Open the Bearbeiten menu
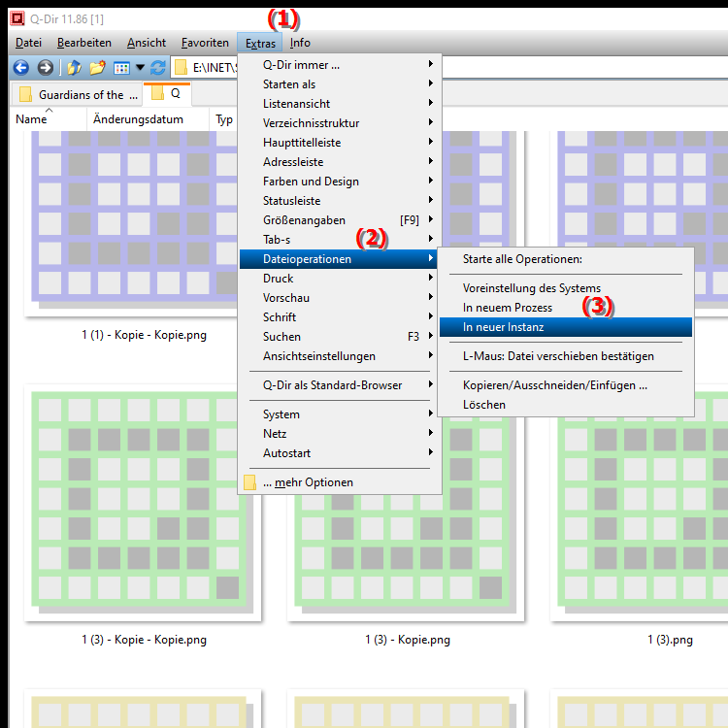Image resolution: width=728 pixels, height=728 pixels. click(x=84, y=43)
